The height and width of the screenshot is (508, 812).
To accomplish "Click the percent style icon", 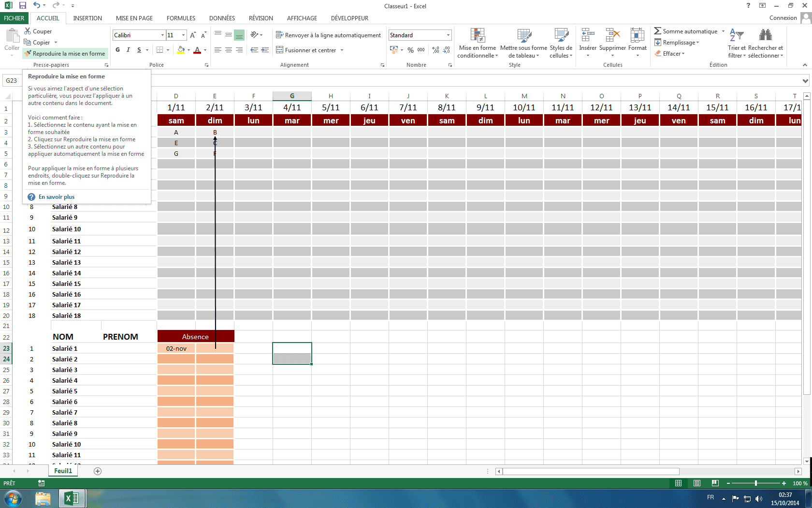I will point(410,50).
